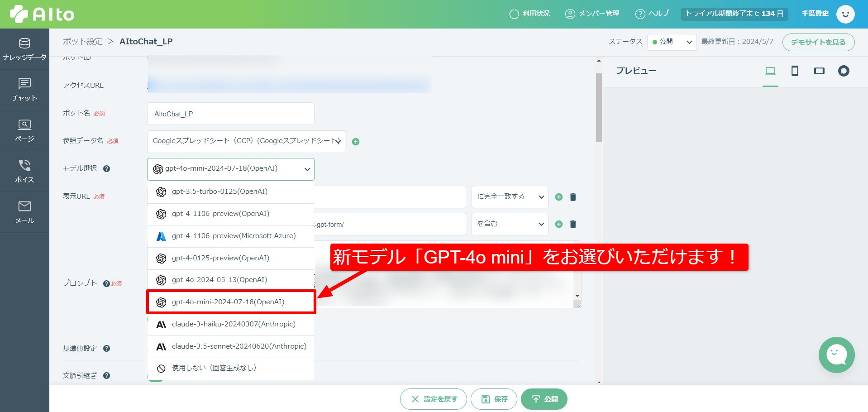The image size is (868, 412).
Task: Choose gpt-4-0125-preview(OpenAI) model
Action: coord(231,259)
